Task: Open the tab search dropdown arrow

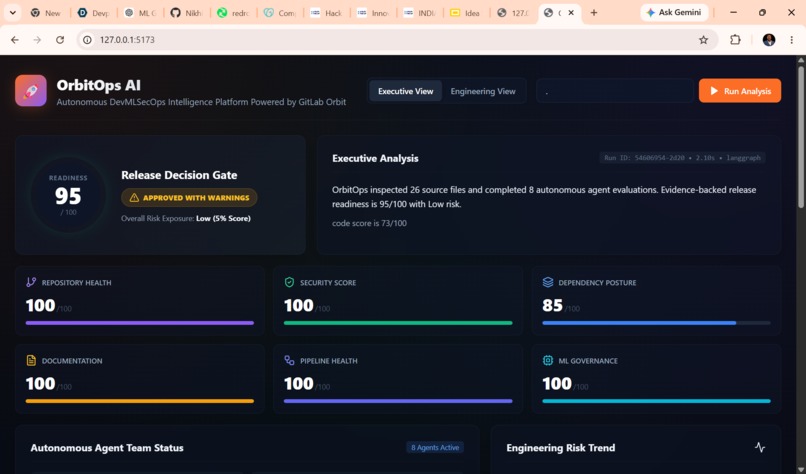Action: pos(12,12)
